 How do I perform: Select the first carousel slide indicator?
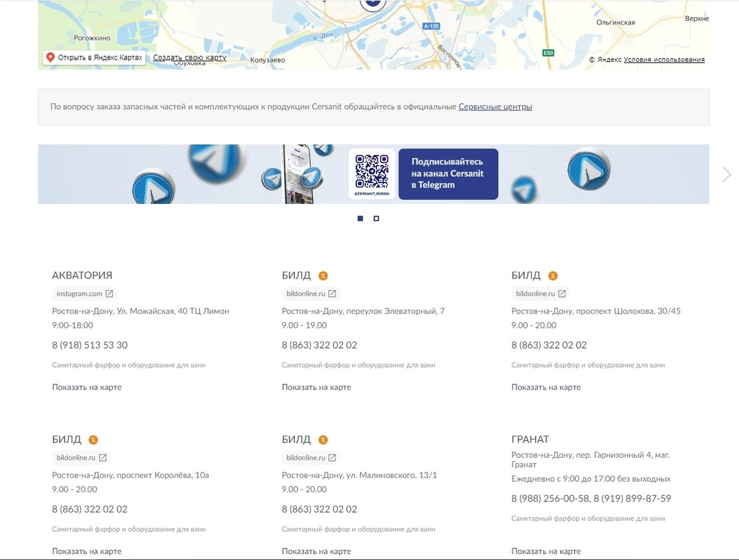click(360, 219)
